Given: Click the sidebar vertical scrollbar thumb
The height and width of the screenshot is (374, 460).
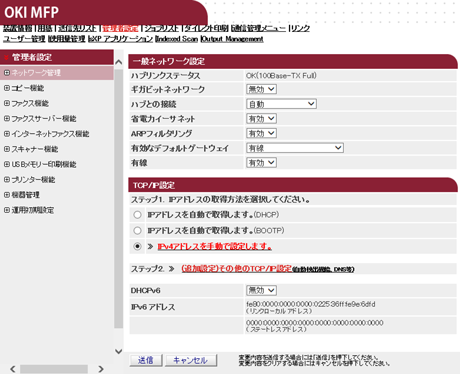Looking at the screenshot, I should point(118,199).
